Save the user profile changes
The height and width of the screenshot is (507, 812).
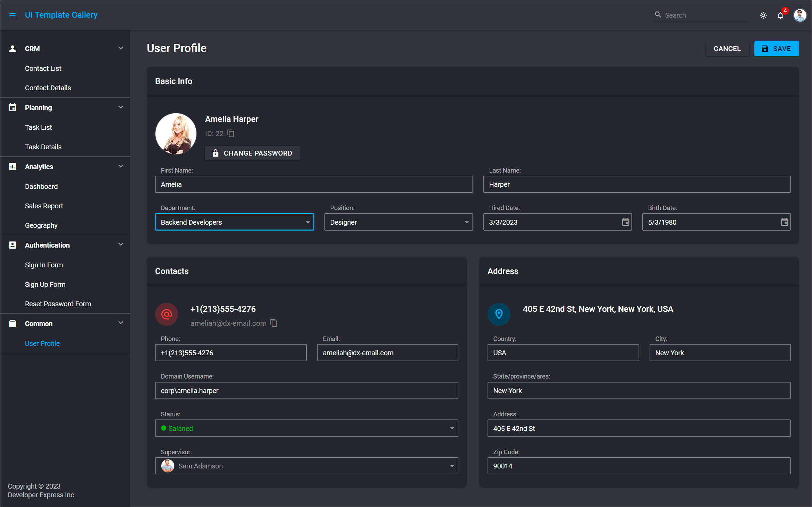pyautogui.click(x=777, y=48)
